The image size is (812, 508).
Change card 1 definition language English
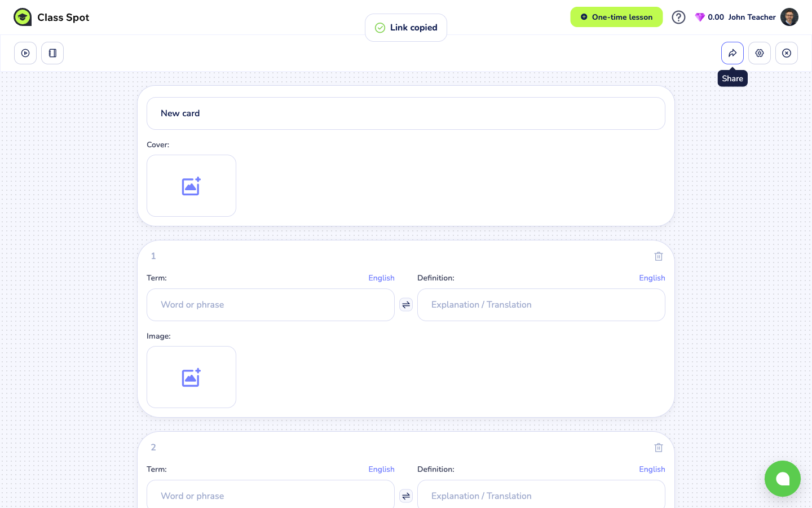pos(652,278)
